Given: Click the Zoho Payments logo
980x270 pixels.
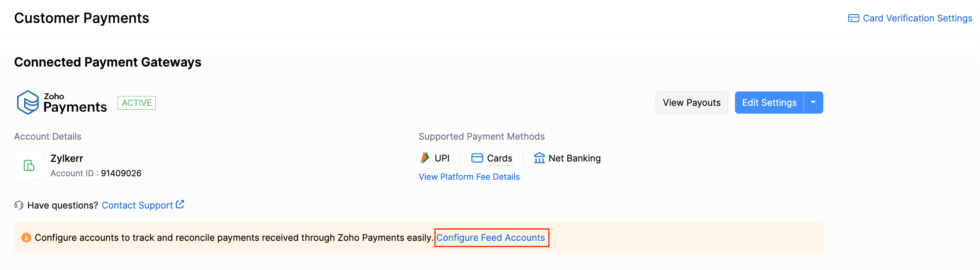Looking at the screenshot, I should point(61,103).
